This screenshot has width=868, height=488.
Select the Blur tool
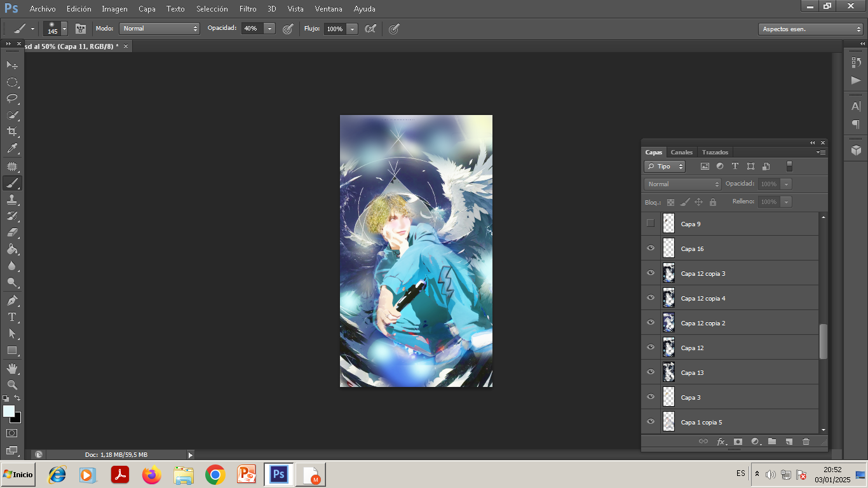coord(12,266)
